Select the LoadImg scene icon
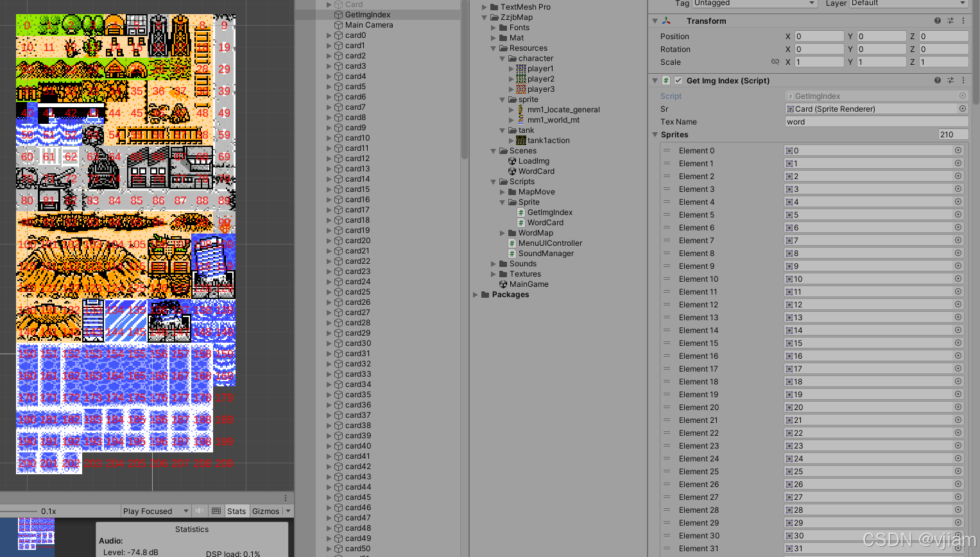This screenshot has width=980, height=557. click(x=512, y=161)
